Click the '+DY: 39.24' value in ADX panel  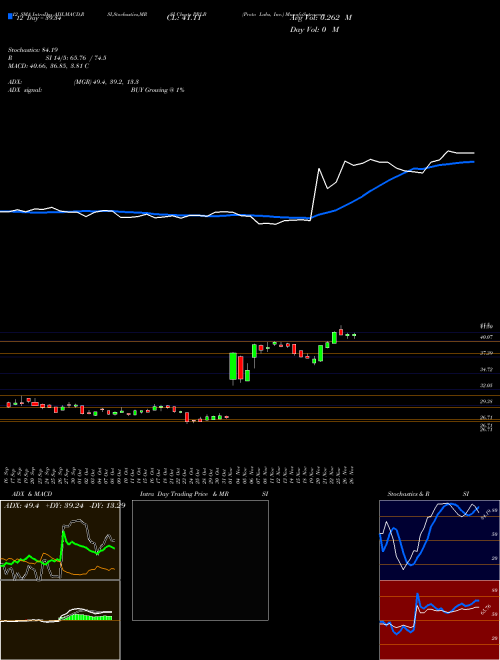(x=64, y=506)
